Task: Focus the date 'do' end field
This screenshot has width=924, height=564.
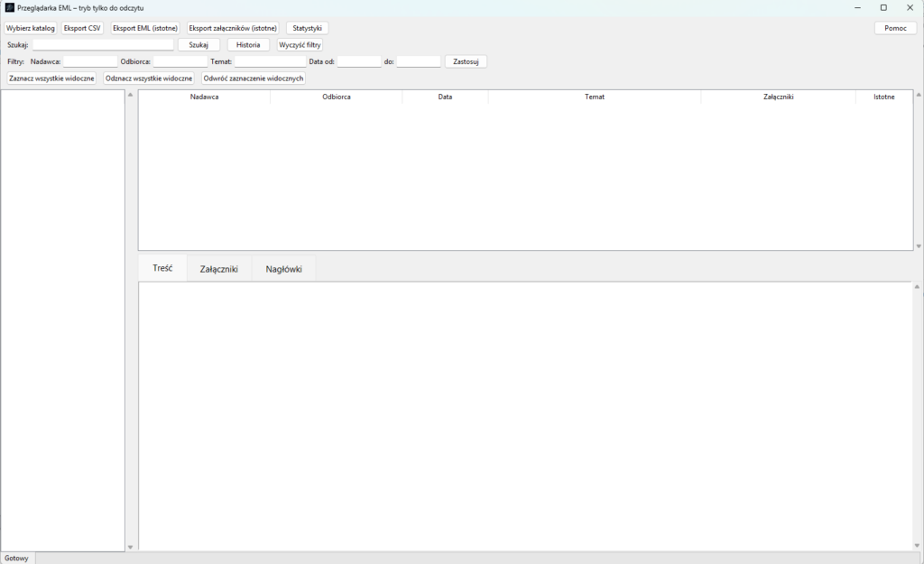Action: pyautogui.click(x=419, y=61)
